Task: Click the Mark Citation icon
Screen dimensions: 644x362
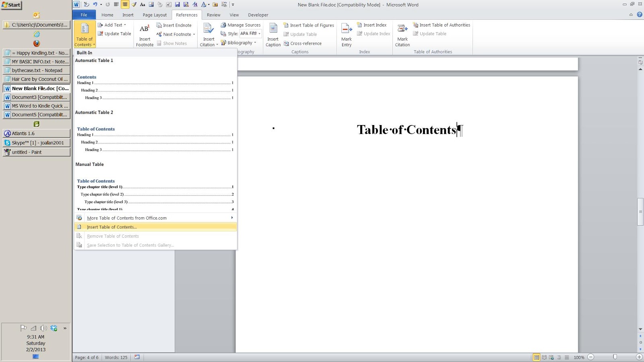Action: click(x=402, y=34)
